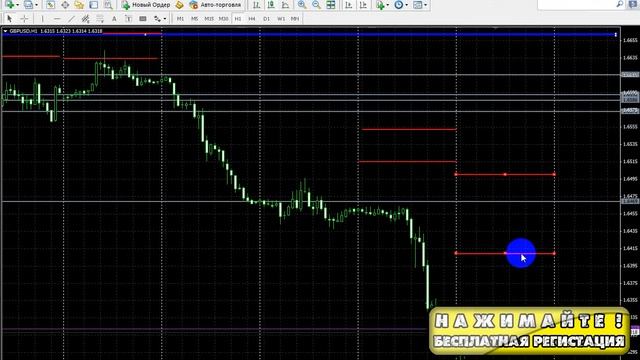Select the crosshair tool
Image resolution: width=640 pixels, height=360 pixels.
(x=24, y=19)
